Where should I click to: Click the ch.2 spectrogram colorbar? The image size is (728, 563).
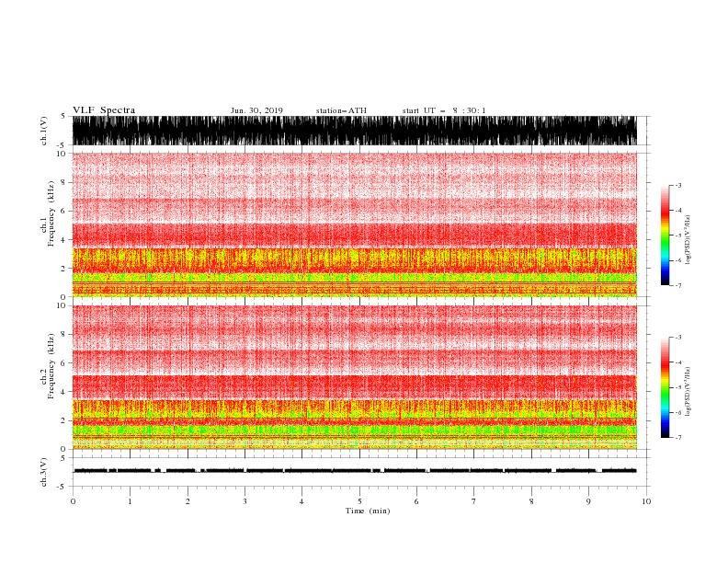pos(665,387)
